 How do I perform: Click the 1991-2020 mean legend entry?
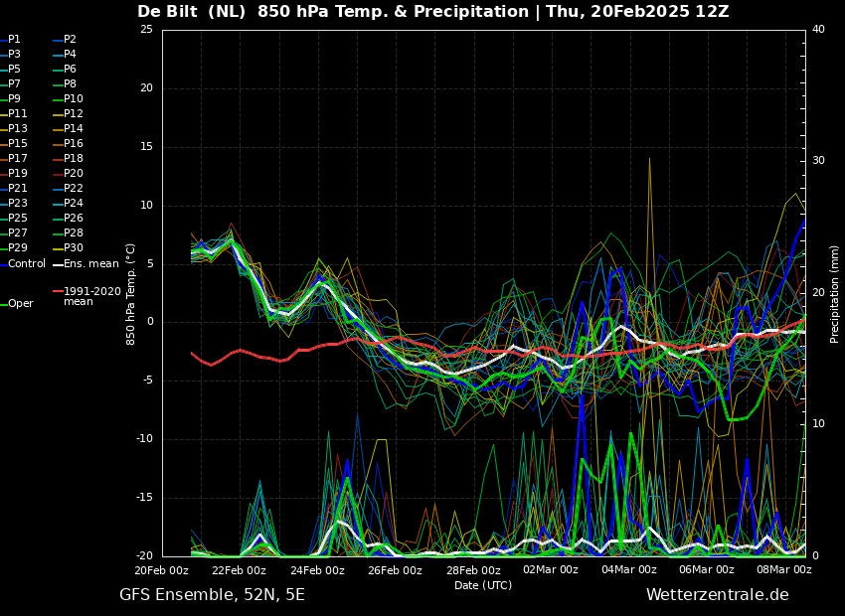click(x=87, y=296)
